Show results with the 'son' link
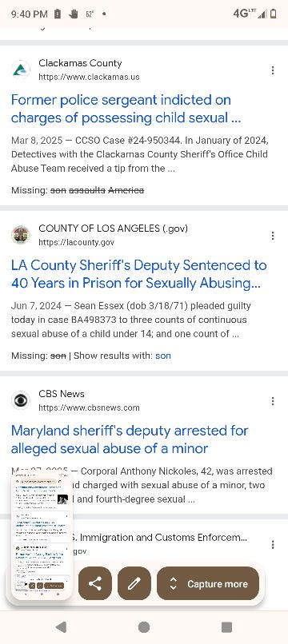This screenshot has height=644, width=288. (163, 356)
